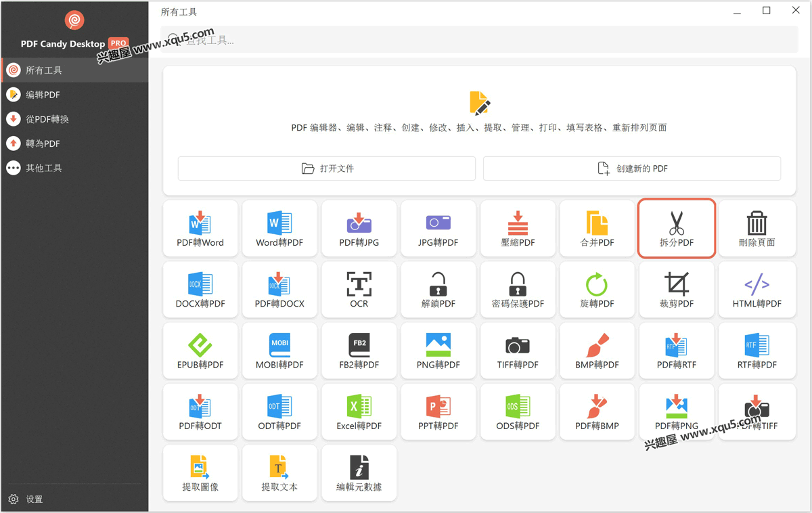
Task: Launch the 壓縮PDF tool
Action: [518, 229]
